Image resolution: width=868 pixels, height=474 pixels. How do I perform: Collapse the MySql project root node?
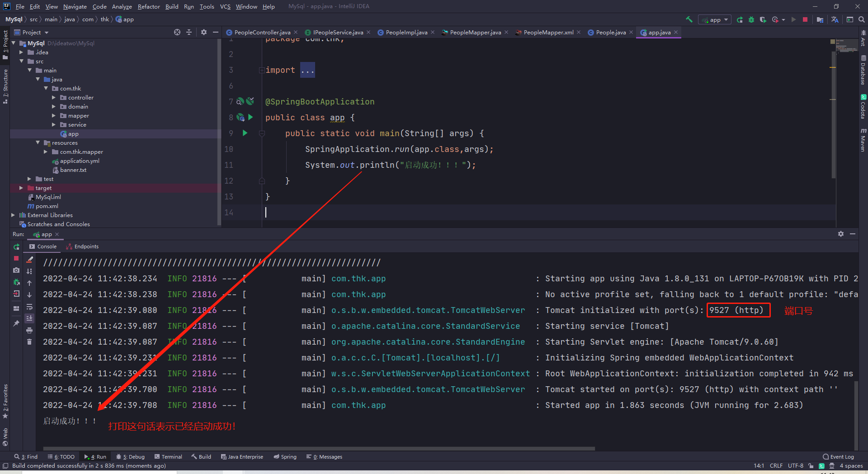[14, 43]
